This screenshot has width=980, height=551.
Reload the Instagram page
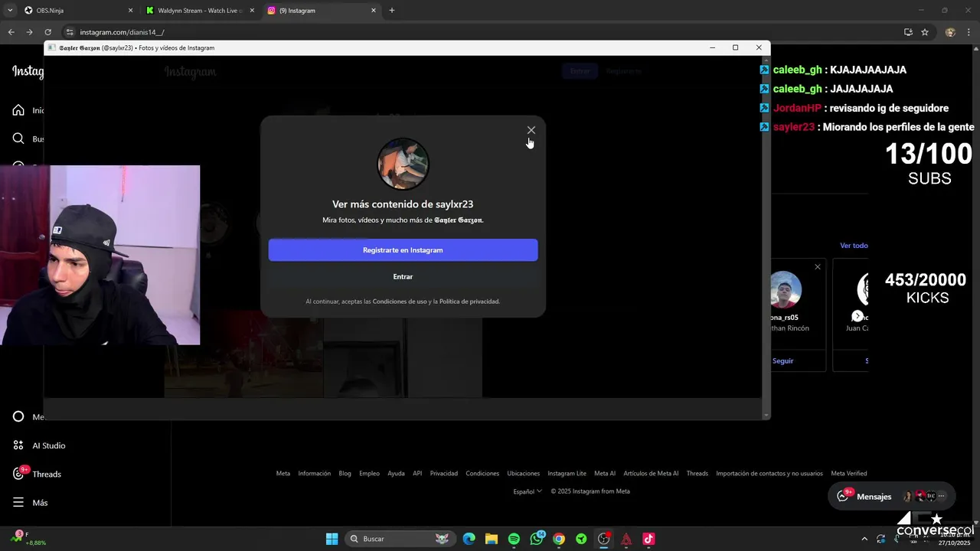pyautogui.click(x=47, y=32)
